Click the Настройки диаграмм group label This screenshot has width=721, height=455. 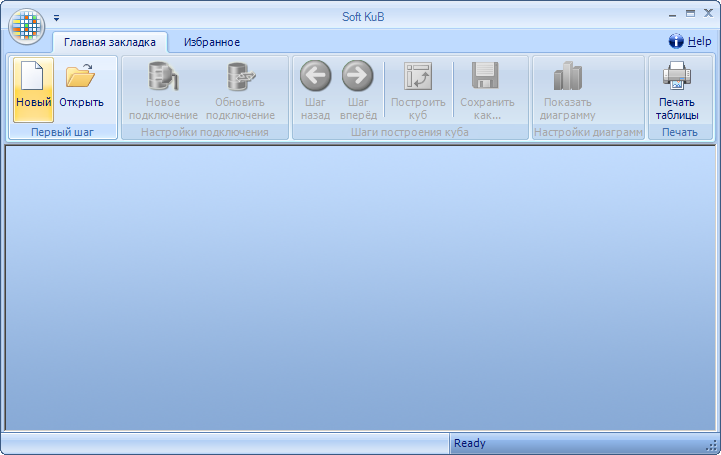coord(588,132)
